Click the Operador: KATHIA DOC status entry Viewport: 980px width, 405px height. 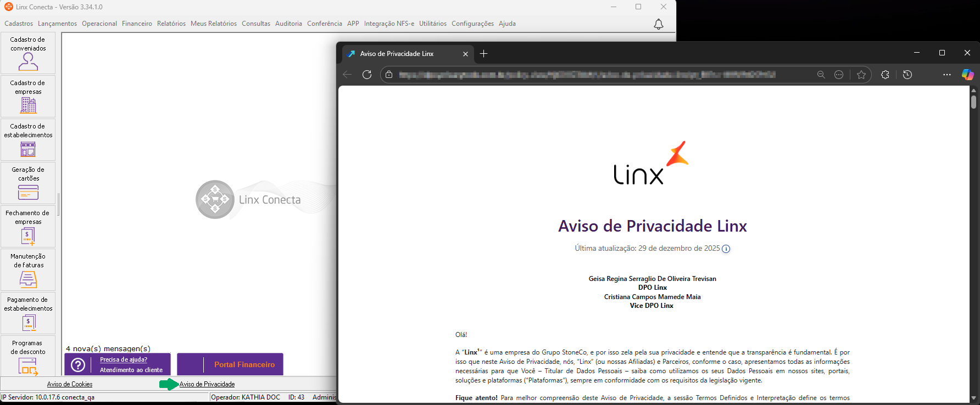click(x=246, y=397)
